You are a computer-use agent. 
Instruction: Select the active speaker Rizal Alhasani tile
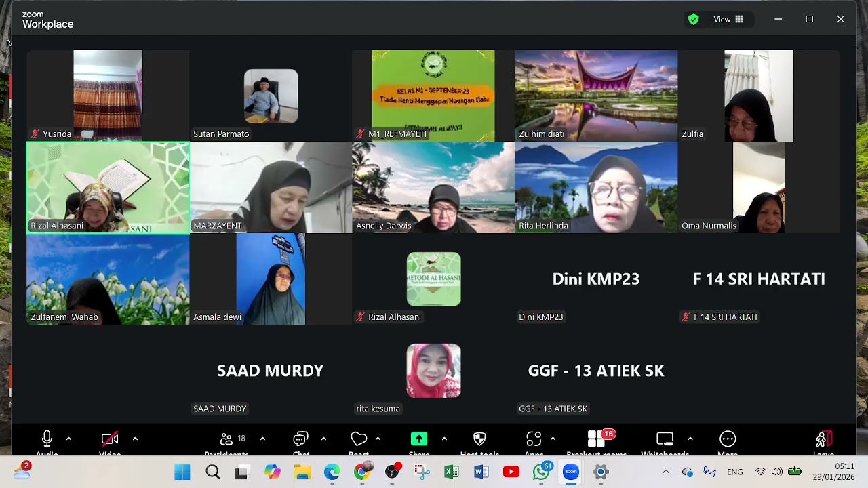[x=108, y=188]
